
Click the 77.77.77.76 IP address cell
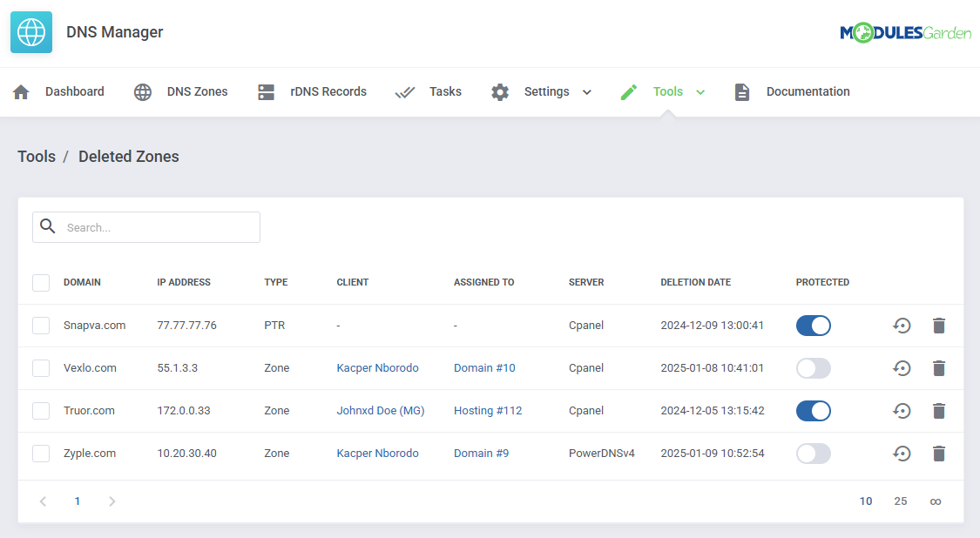coord(187,326)
